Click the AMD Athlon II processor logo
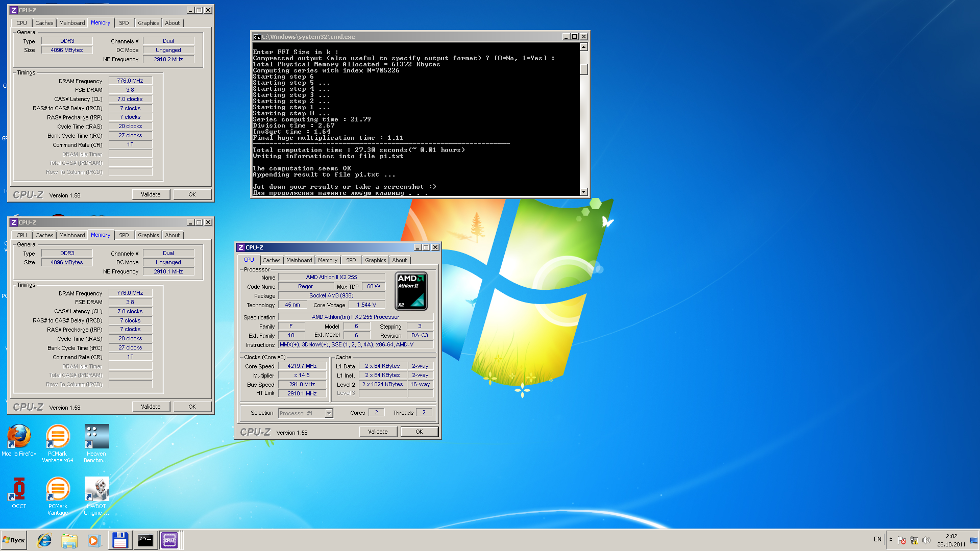 (x=411, y=291)
